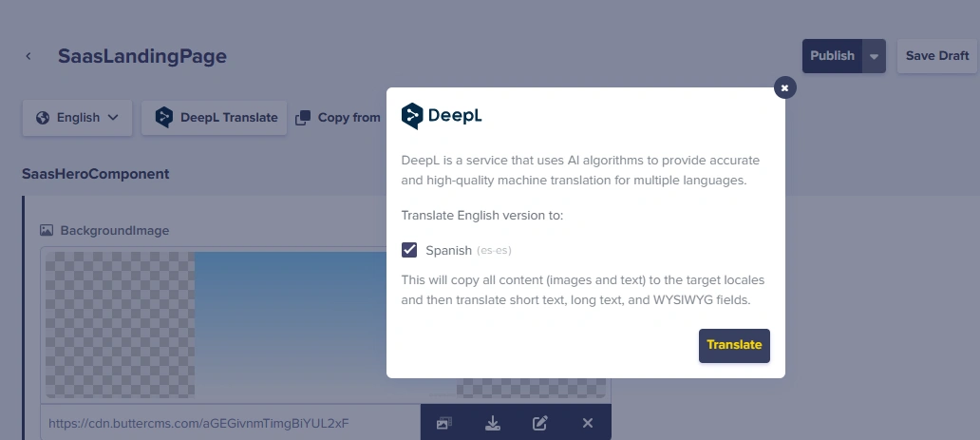Click the BackgroundImage field icon
This screenshot has height=440, width=980.
click(47, 230)
